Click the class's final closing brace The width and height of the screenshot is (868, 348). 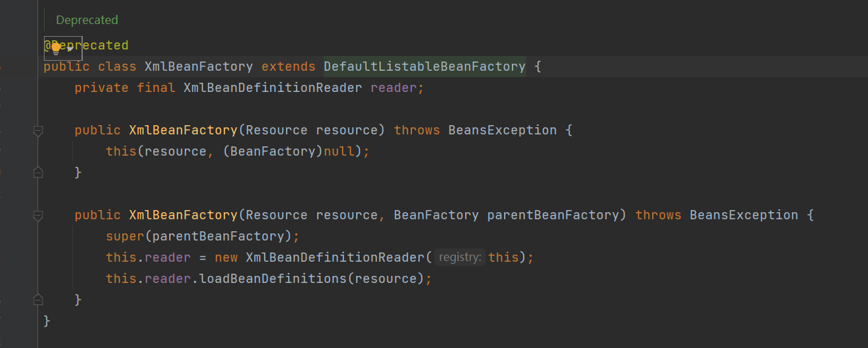pos(47,321)
